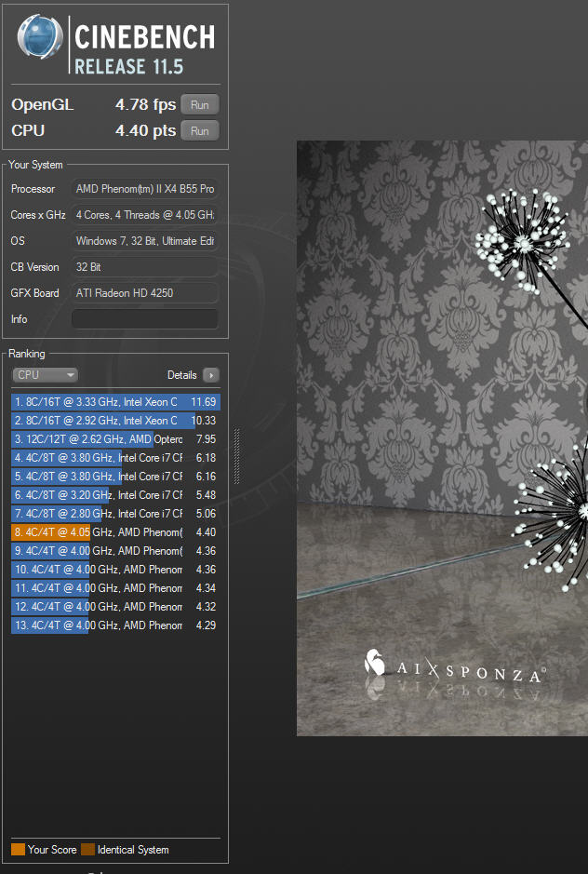Viewport: 588px width, 874px height.
Task: Run the OpenGL benchmark
Action: pyautogui.click(x=199, y=105)
